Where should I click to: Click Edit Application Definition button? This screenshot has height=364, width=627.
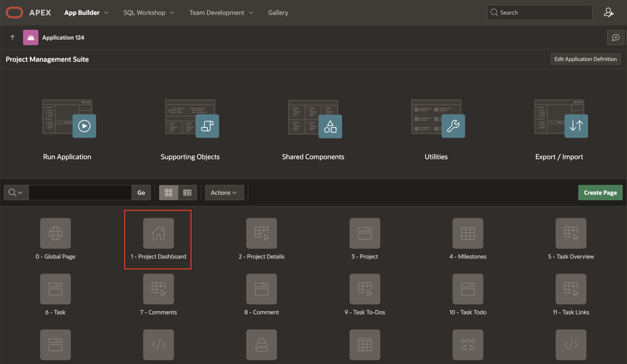click(585, 59)
